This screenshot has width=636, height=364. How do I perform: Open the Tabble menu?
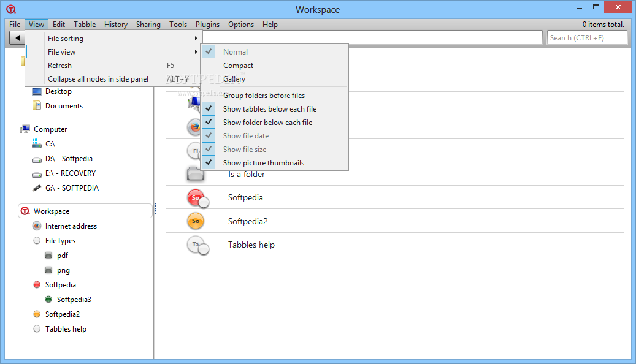point(85,25)
